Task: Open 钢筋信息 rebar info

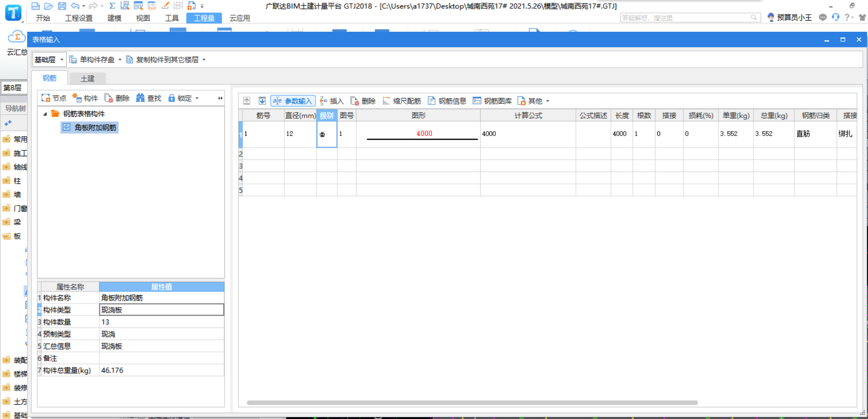Action: (x=447, y=101)
